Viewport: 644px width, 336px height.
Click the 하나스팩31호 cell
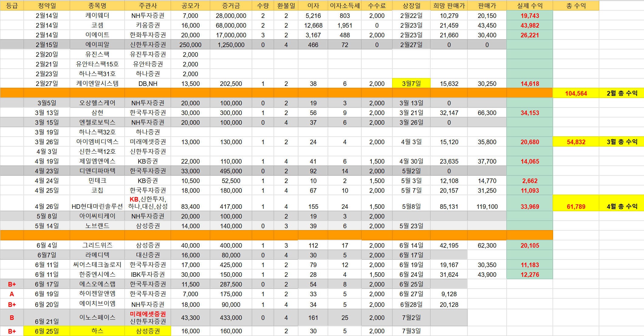tap(97, 74)
